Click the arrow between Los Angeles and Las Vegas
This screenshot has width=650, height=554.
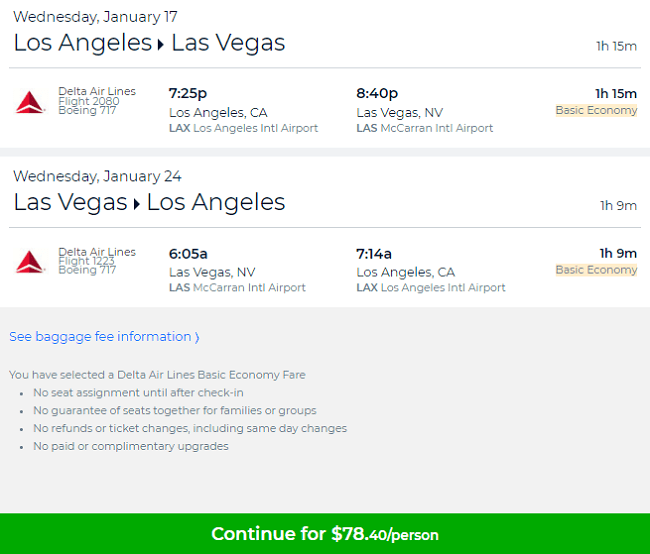(161, 44)
